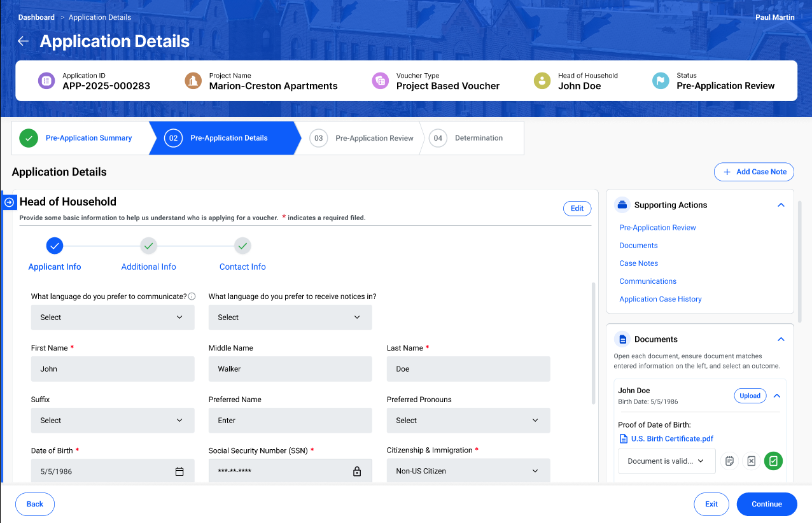Click the reject document X icon
The height and width of the screenshot is (523, 812).
[751, 461]
